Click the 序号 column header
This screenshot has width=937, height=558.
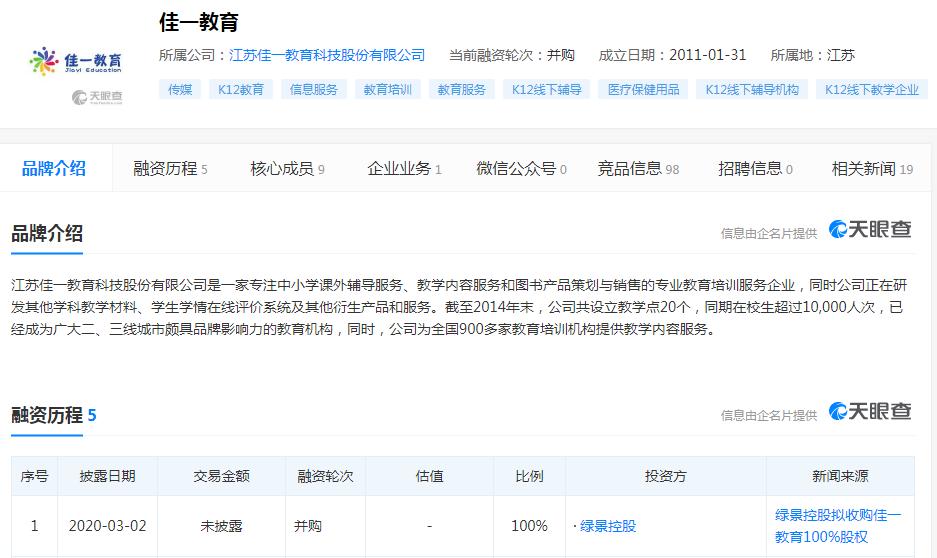point(34,476)
